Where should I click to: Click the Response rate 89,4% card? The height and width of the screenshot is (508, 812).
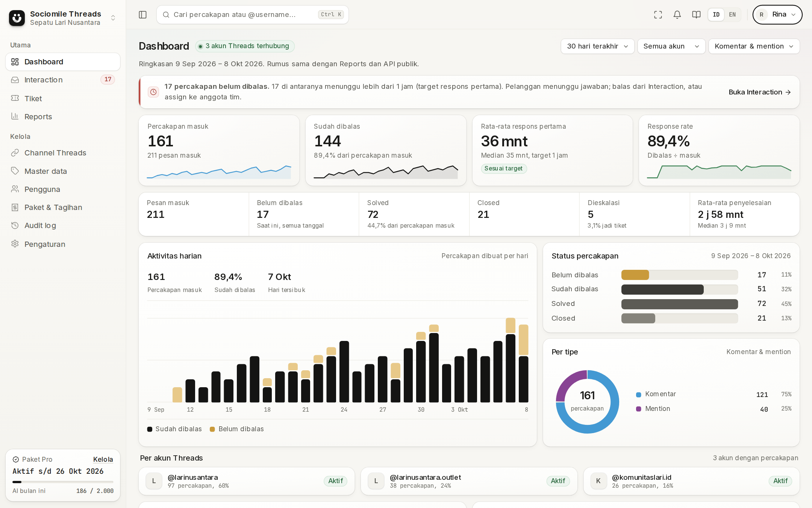(x=719, y=151)
